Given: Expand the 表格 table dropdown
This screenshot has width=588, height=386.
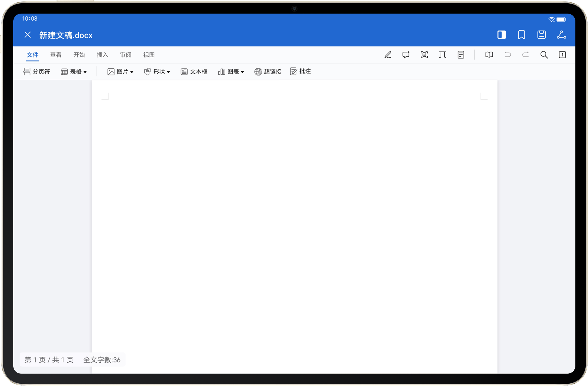Looking at the screenshot, I should pyautogui.click(x=74, y=72).
